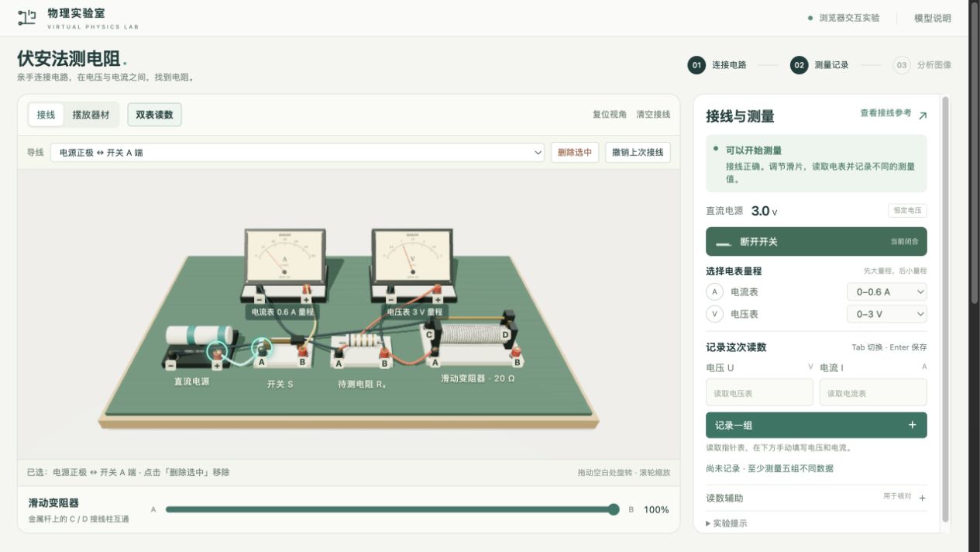The width and height of the screenshot is (980, 552).
Task: Click rheostat rod terminal C
Action: tap(428, 333)
